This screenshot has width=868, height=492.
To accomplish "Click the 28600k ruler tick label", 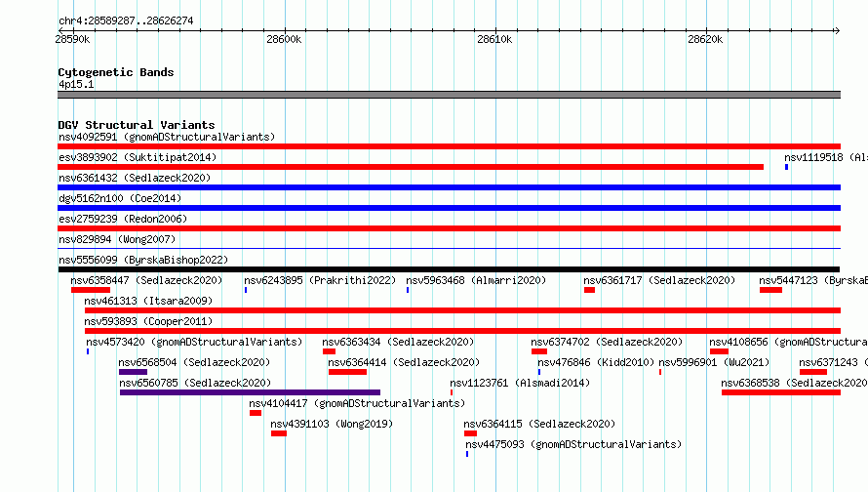I will (x=284, y=39).
